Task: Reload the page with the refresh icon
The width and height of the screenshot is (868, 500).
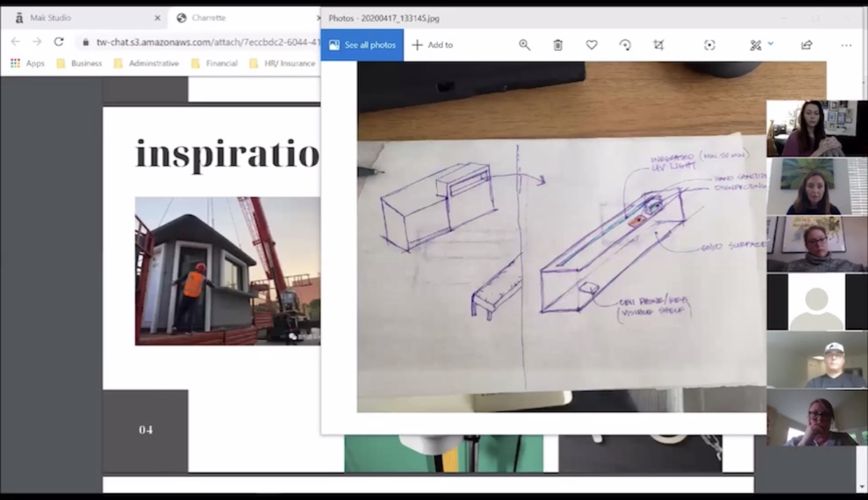Action: 59,42
